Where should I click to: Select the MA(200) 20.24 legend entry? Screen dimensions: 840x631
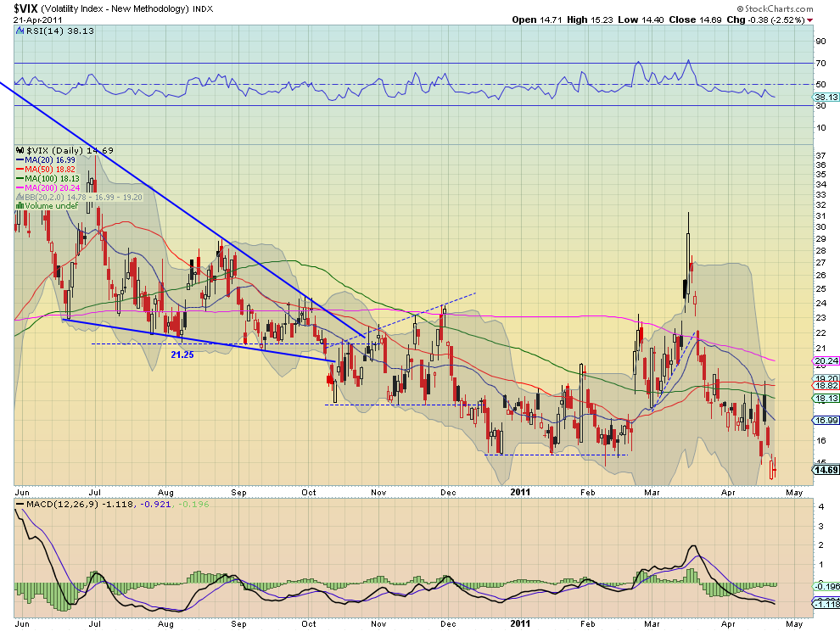pos(48,188)
